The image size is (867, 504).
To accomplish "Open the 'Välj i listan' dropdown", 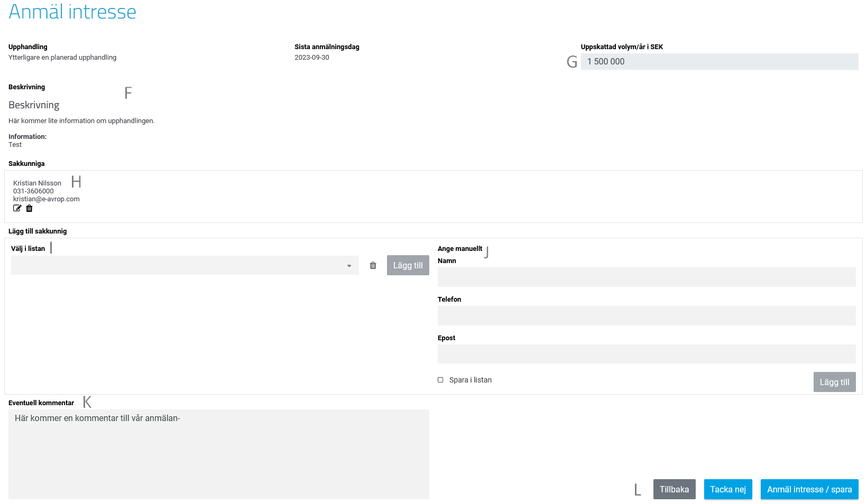I will pyautogui.click(x=185, y=265).
